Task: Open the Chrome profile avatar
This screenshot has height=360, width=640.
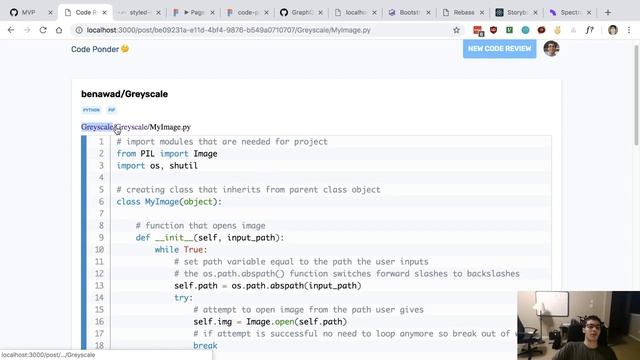Action: pyautogui.click(x=613, y=30)
